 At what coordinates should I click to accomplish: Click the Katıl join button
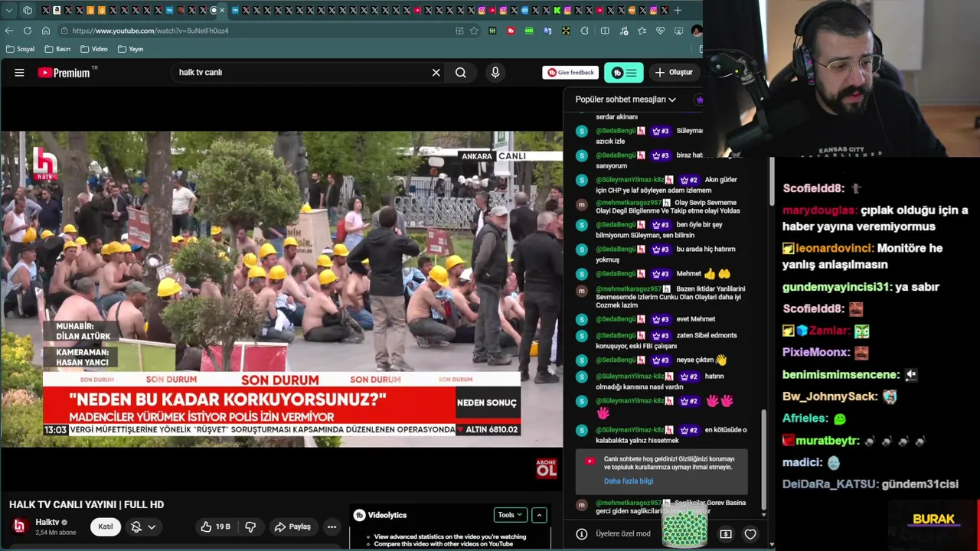(106, 527)
